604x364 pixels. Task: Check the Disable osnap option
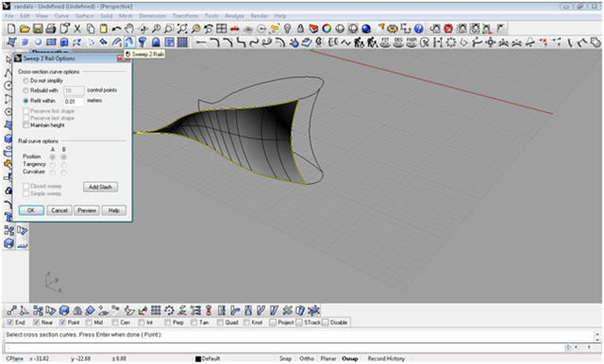point(325,323)
